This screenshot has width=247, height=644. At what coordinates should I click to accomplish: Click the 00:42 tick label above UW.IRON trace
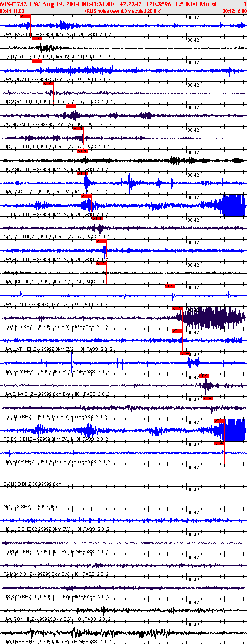click(x=193, y=602)
